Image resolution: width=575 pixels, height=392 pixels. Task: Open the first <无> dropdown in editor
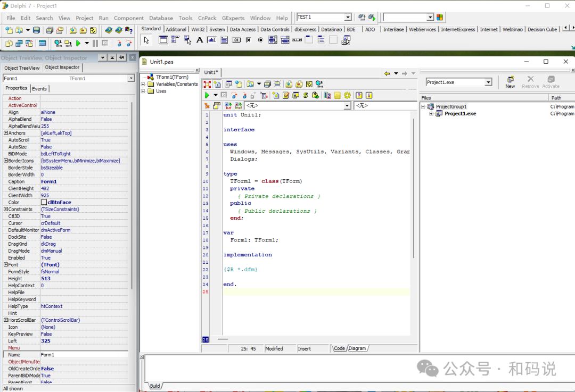(347, 105)
